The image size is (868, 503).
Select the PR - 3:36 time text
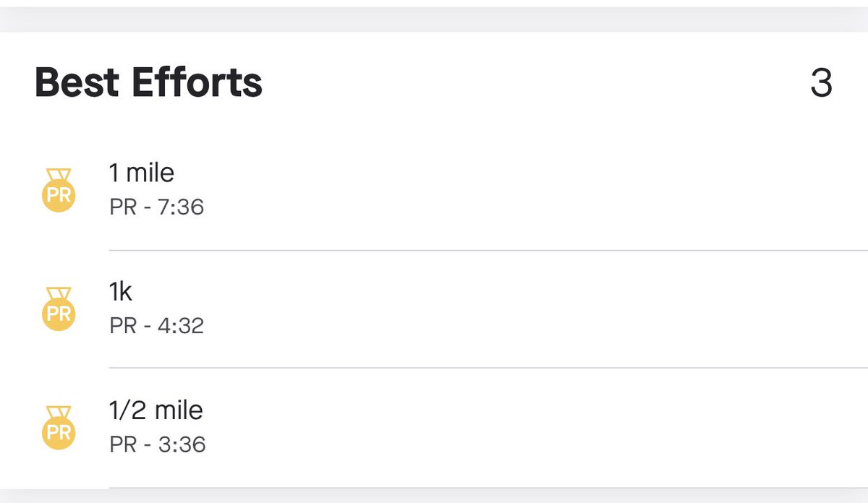point(158,444)
